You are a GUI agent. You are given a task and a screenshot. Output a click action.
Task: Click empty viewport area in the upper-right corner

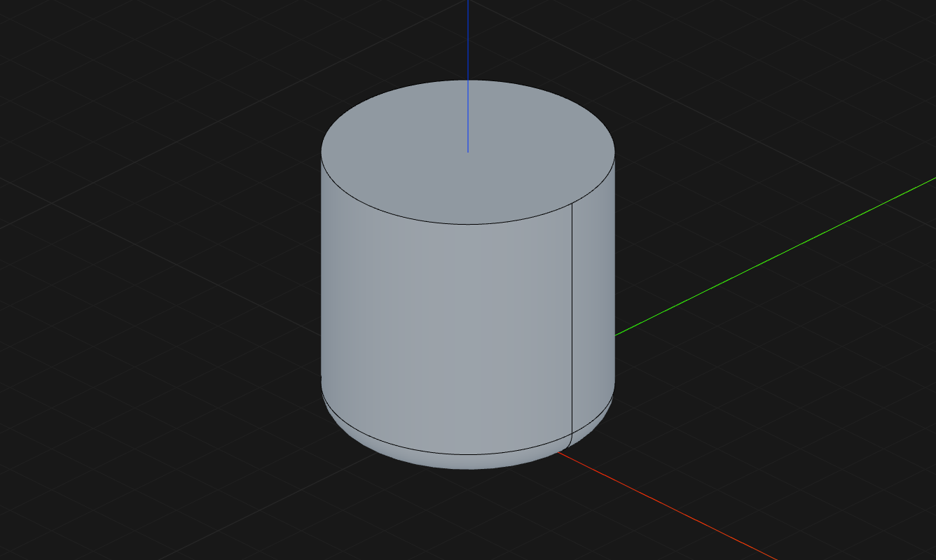(841, 56)
